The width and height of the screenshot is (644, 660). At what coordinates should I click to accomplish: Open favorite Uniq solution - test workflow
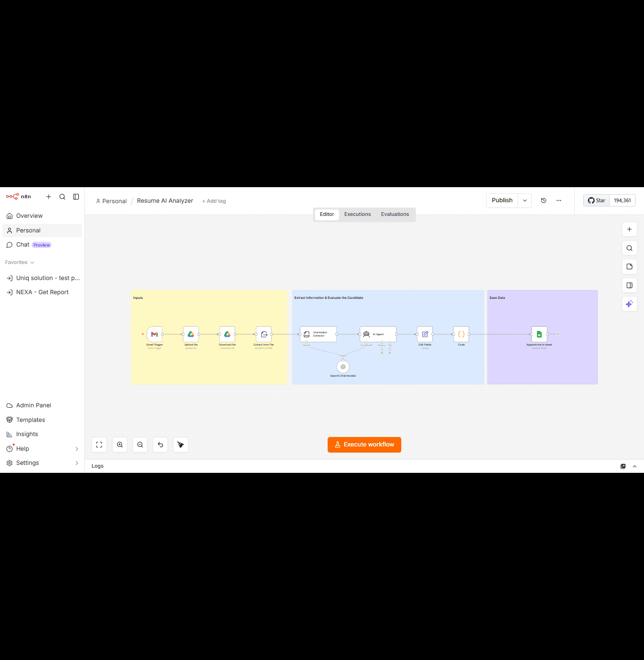(x=42, y=278)
